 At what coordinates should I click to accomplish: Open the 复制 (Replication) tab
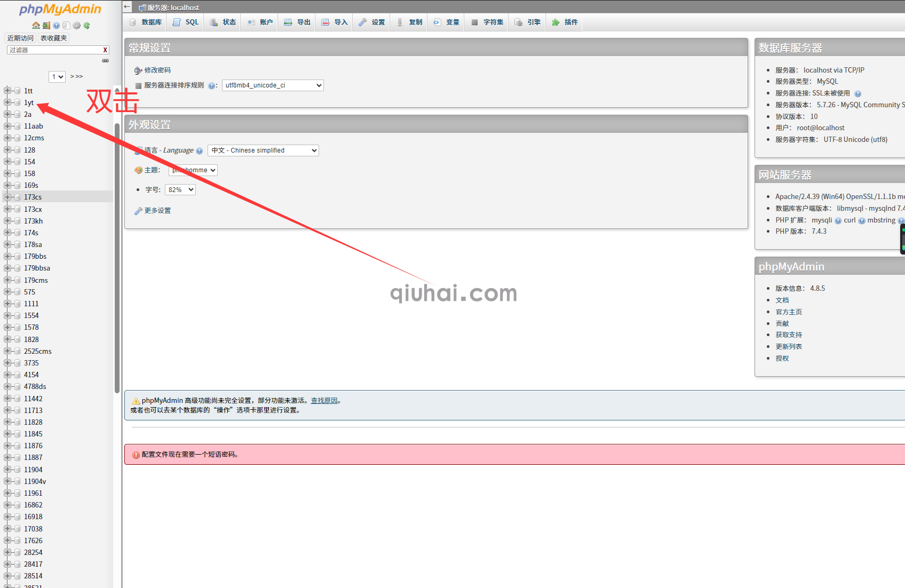(409, 22)
